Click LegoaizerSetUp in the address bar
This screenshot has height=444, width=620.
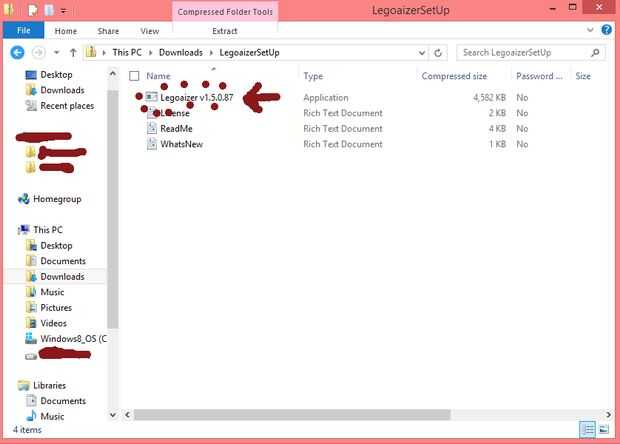click(x=250, y=53)
